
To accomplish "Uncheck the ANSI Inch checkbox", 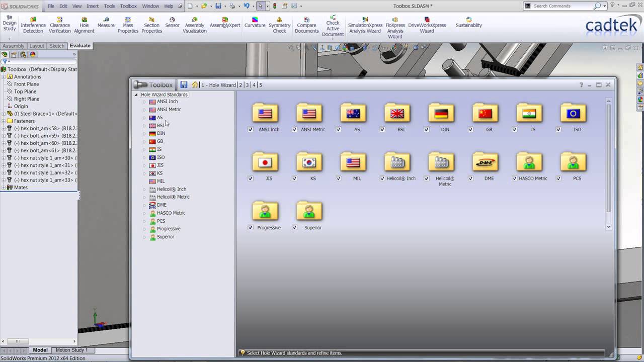I will [x=251, y=129].
